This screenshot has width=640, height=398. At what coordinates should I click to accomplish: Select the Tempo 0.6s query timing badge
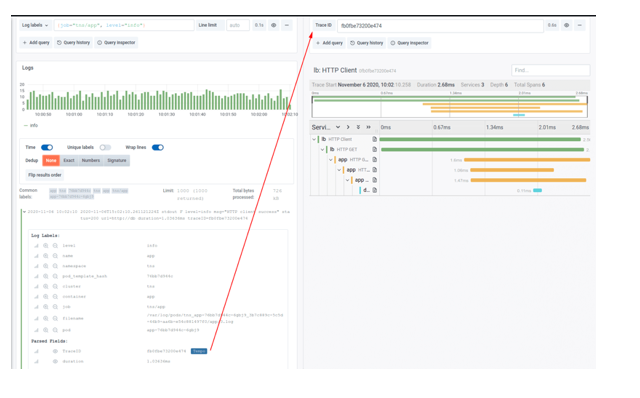552,25
